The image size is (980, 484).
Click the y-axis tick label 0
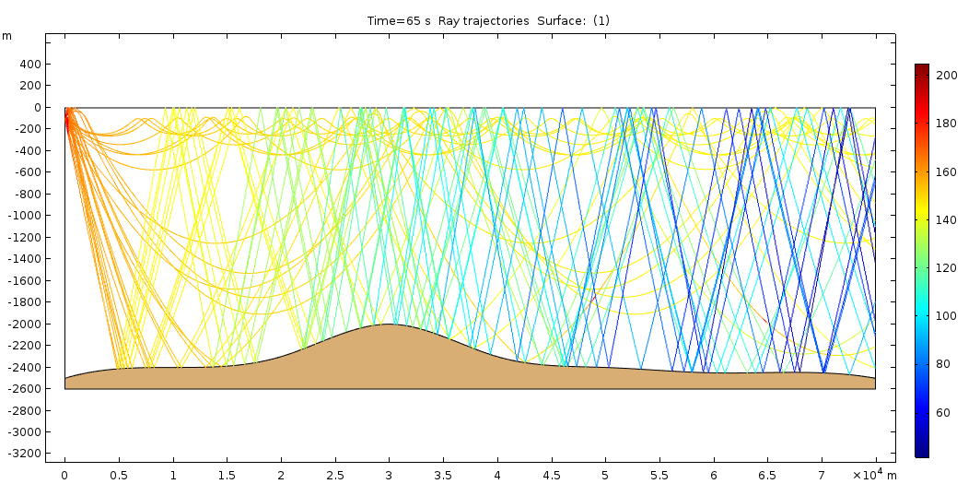click(x=38, y=107)
